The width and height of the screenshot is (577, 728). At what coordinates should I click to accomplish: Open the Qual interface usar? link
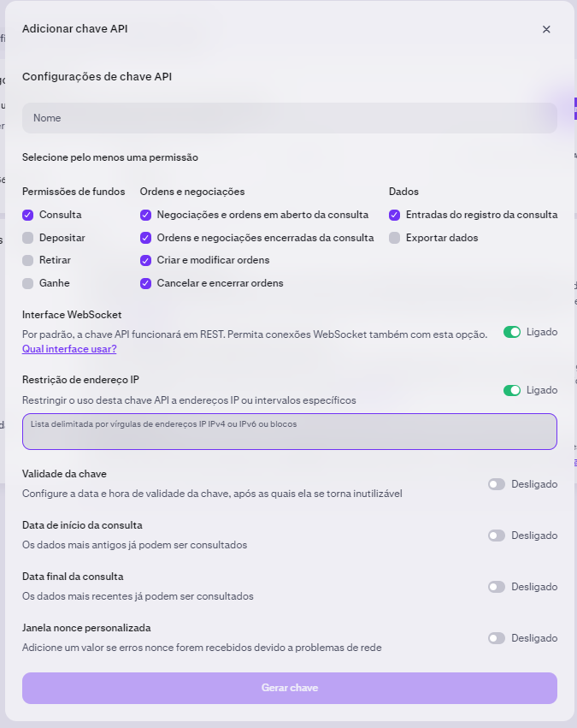coord(69,349)
